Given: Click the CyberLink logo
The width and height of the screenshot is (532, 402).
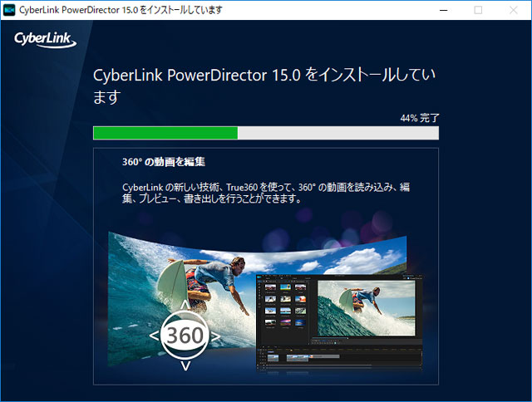Looking at the screenshot, I should pyautogui.click(x=45, y=39).
